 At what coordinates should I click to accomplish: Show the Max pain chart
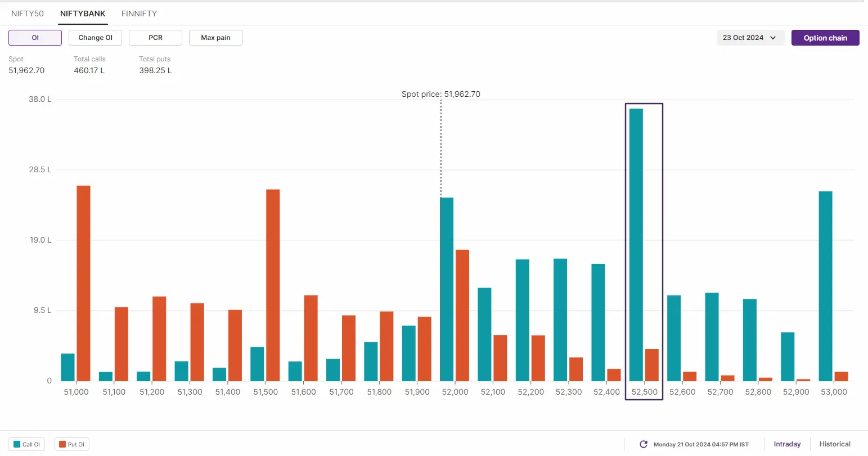click(215, 38)
